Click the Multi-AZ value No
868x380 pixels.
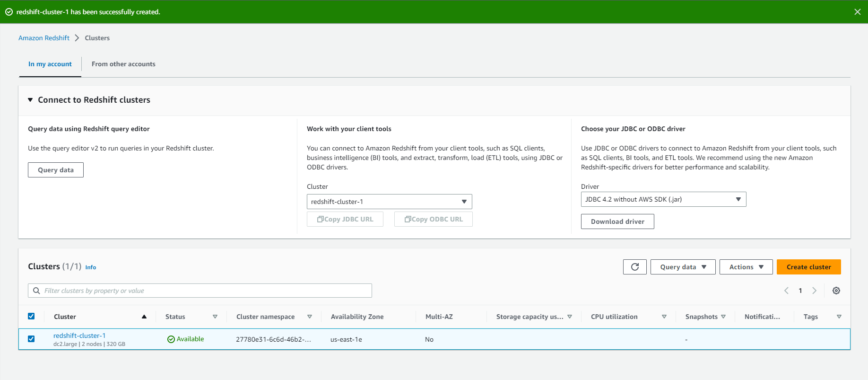point(429,339)
